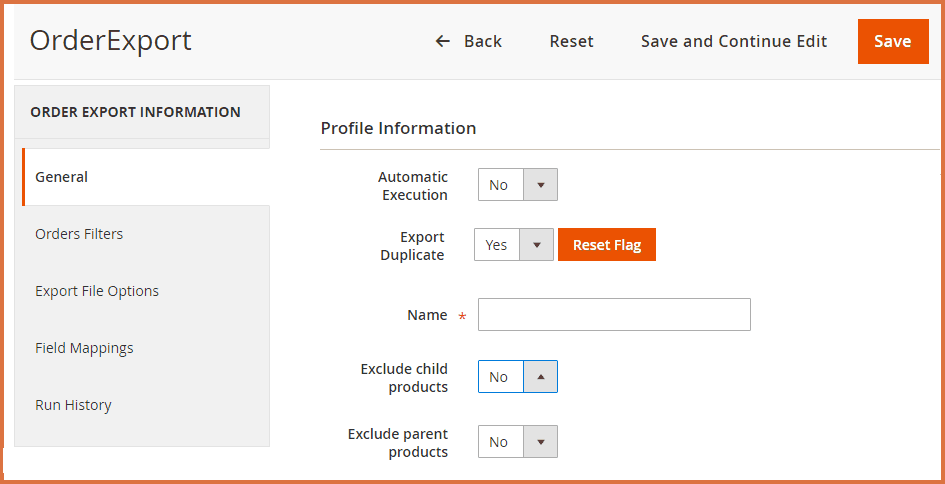
Task: Expand the Exclude parent products dropdown
Action: [x=540, y=442]
